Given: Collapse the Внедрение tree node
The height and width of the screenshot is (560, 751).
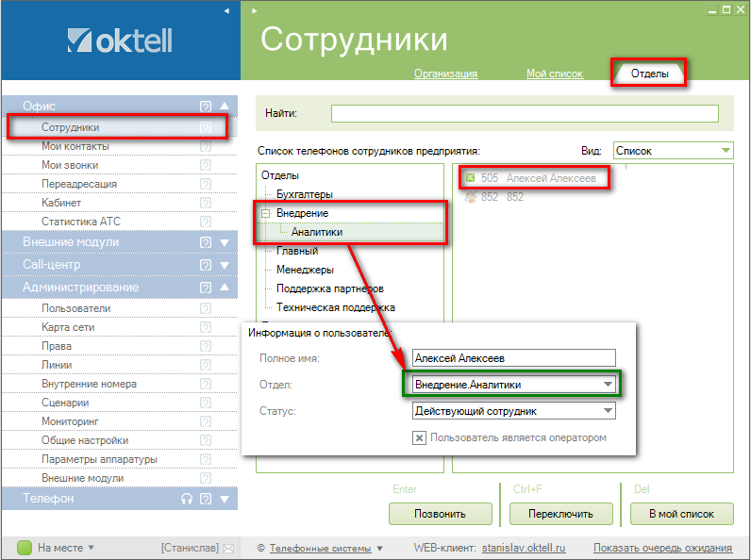Looking at the screenshot, I should click(x=266, y=214).
